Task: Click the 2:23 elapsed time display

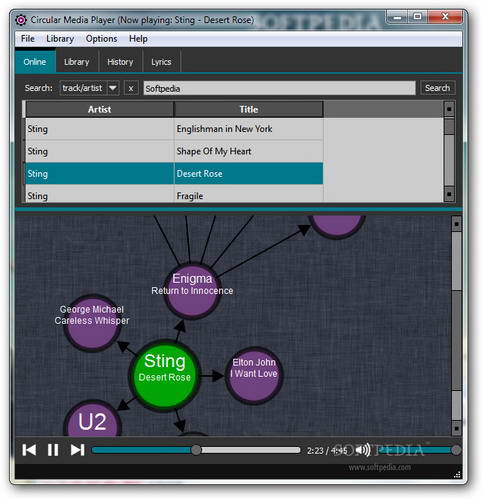Action: (x=315, y=451)
